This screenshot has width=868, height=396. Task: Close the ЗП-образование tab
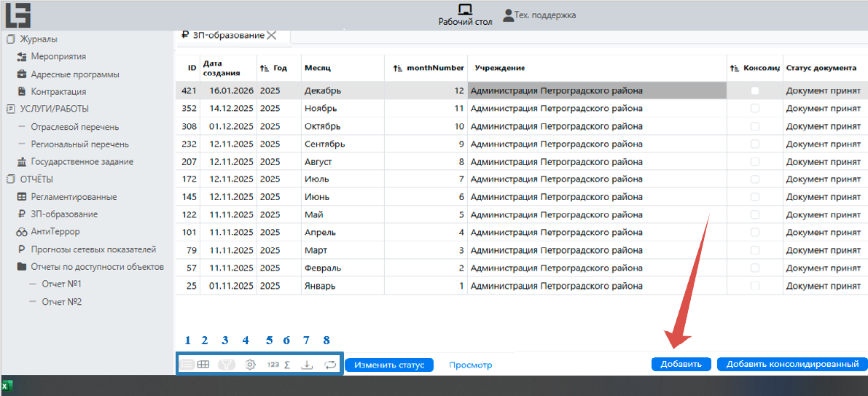coord(272,35)
